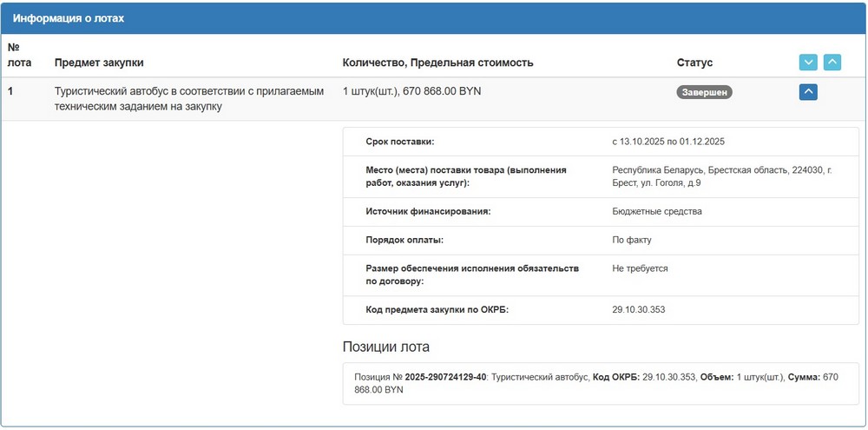Click the 'Срок поставки' label
Viewport: 868px width, 430px height.
pyautogui.click(x=399, y=142)
